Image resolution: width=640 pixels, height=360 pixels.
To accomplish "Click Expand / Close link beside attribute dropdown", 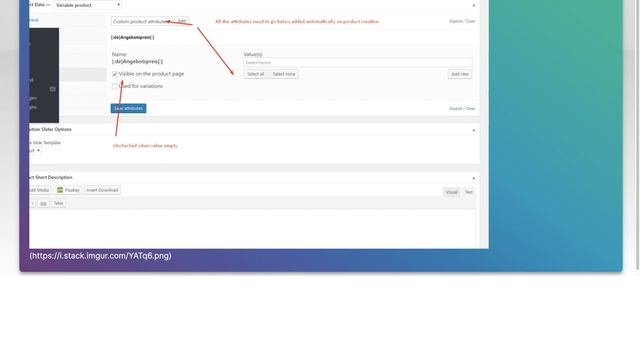I will click(x=462, y=21).
